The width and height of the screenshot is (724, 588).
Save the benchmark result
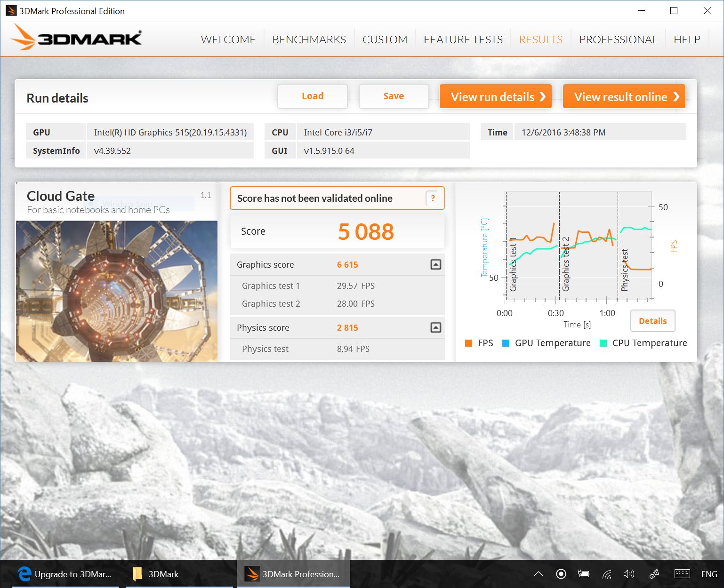394,96
